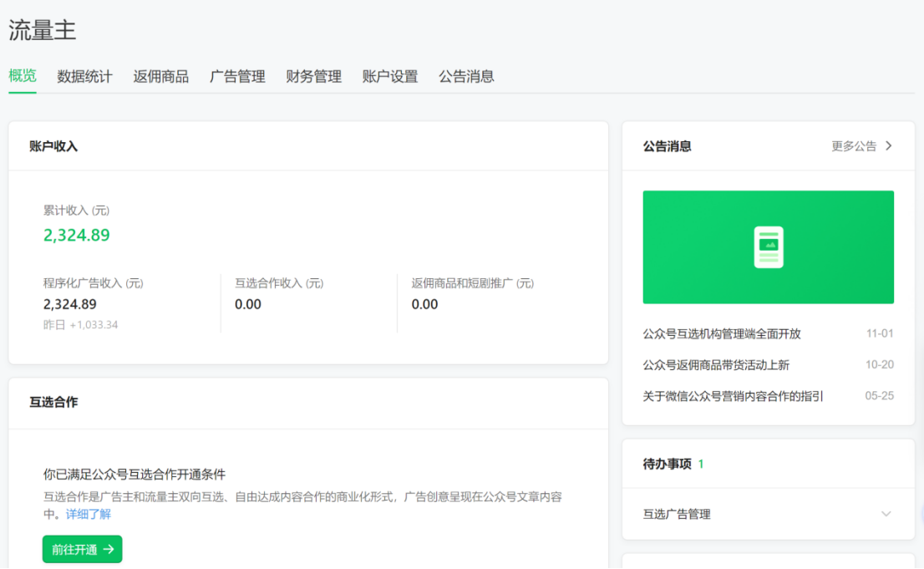The width and height of the screenshot is (924, 569).
Task: Switch to the 数据统计 tab
Action: point(84,76)
